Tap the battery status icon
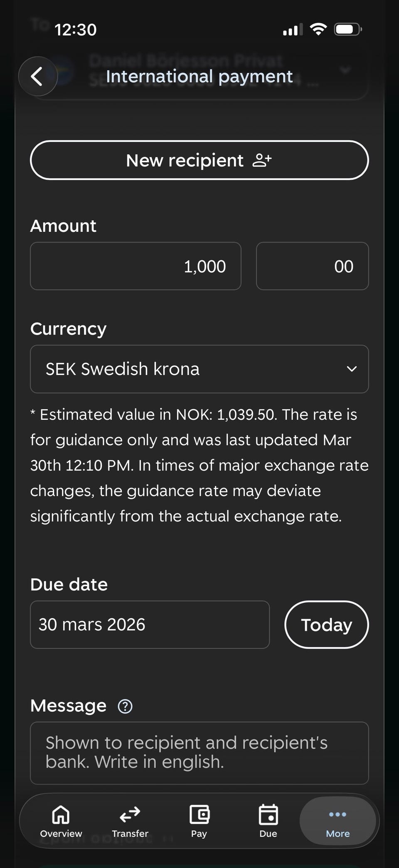The image size is (399, 868). (x=348, y=30)
